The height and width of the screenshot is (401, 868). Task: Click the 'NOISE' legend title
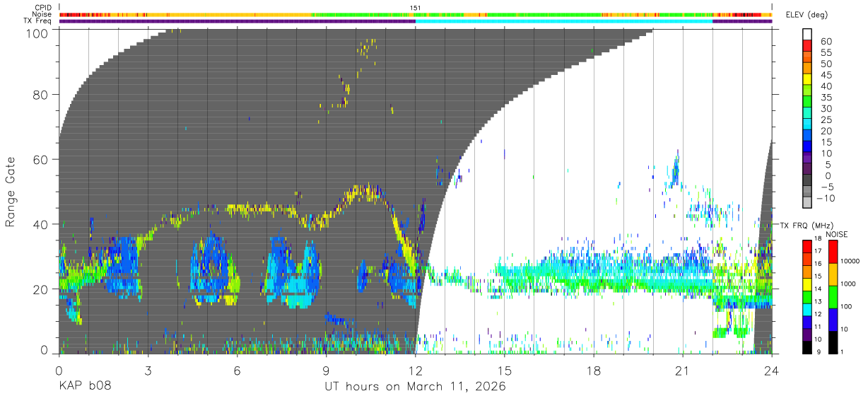[x=837, y=234]
